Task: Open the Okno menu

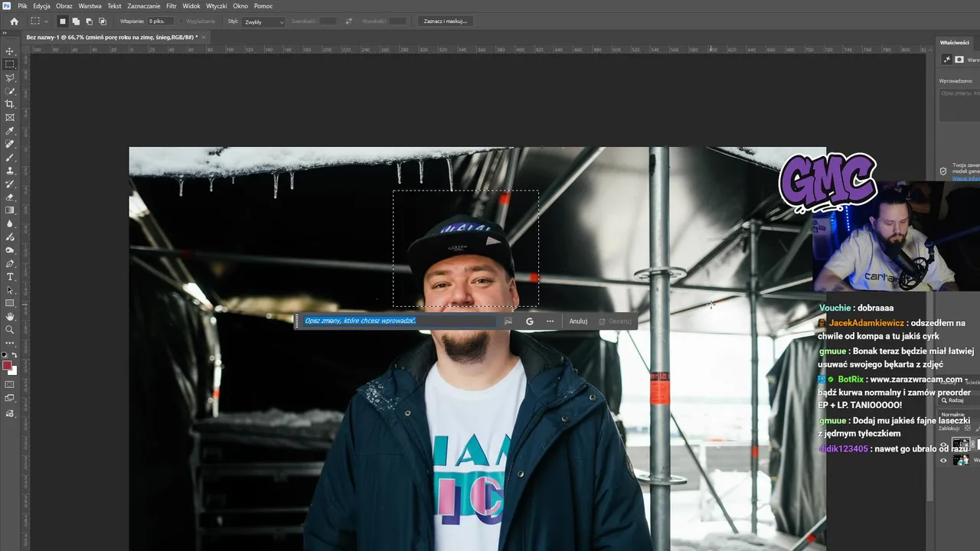Action: click(x=240, y=6)
